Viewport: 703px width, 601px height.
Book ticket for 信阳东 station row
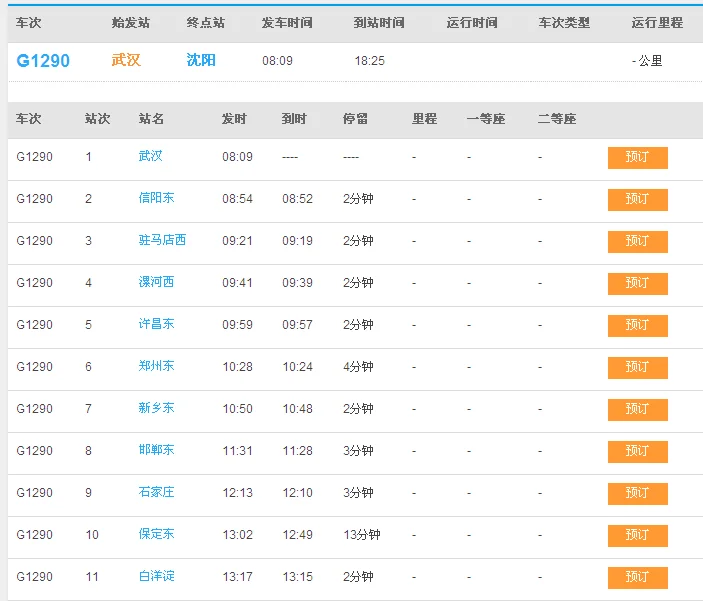[x=637, y=199]
